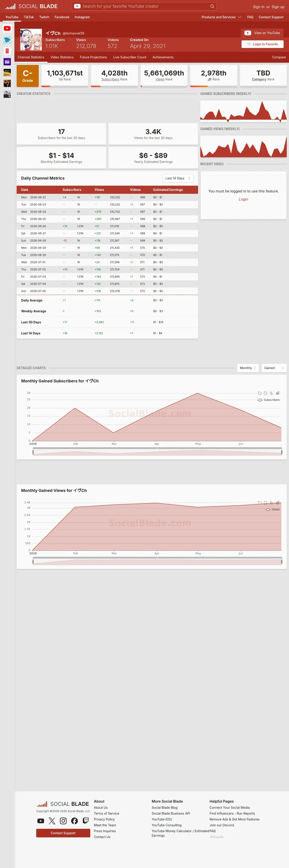Switch to the Video Statistics tab
Image resolution: width=289 pixels, height=868 pixels.
click(62, 57)
